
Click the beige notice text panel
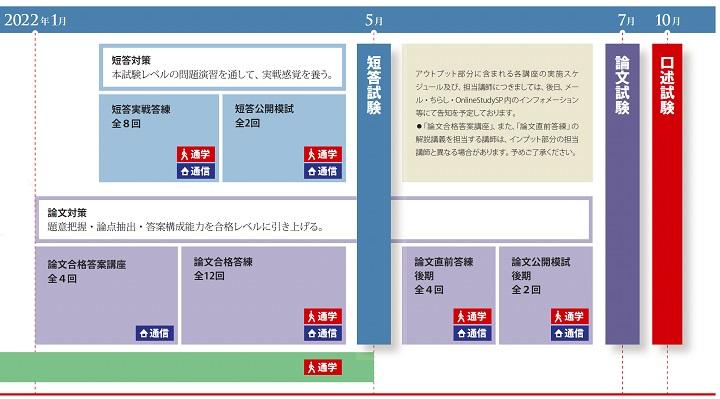497,112
